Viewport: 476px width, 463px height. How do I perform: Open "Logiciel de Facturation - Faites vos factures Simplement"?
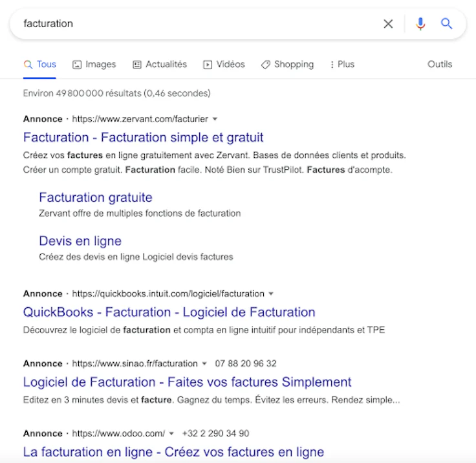[188, 382]
